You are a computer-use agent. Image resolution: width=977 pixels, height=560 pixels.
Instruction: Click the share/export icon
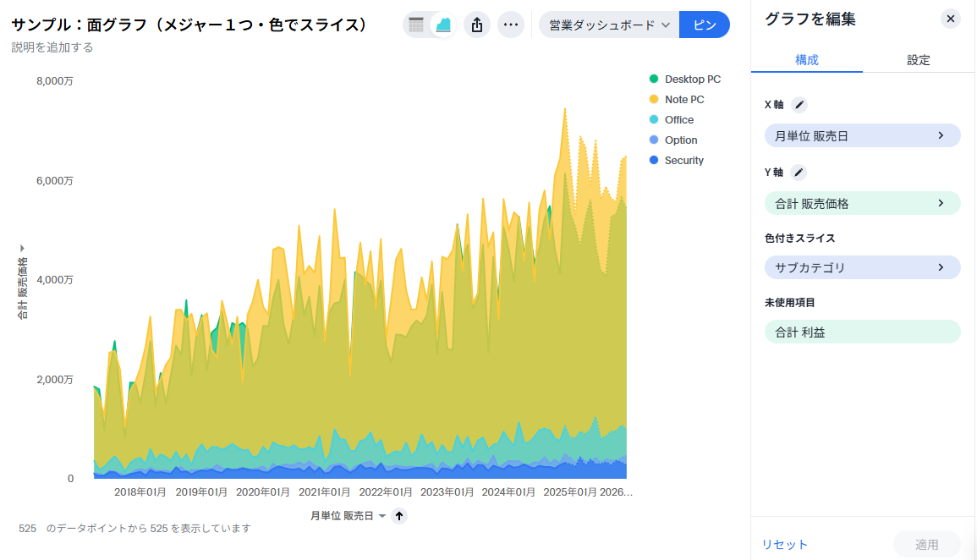477,25
